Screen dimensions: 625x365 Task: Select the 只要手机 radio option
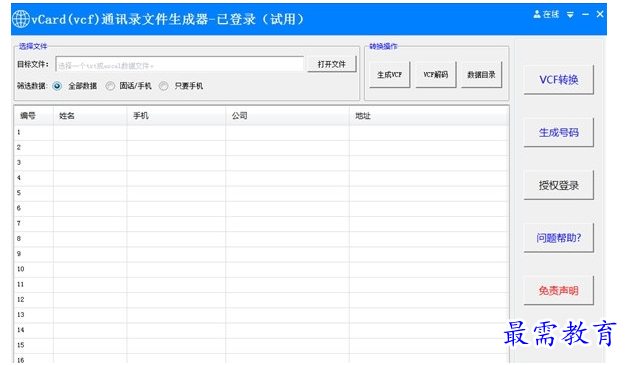(x=163, y=86)
